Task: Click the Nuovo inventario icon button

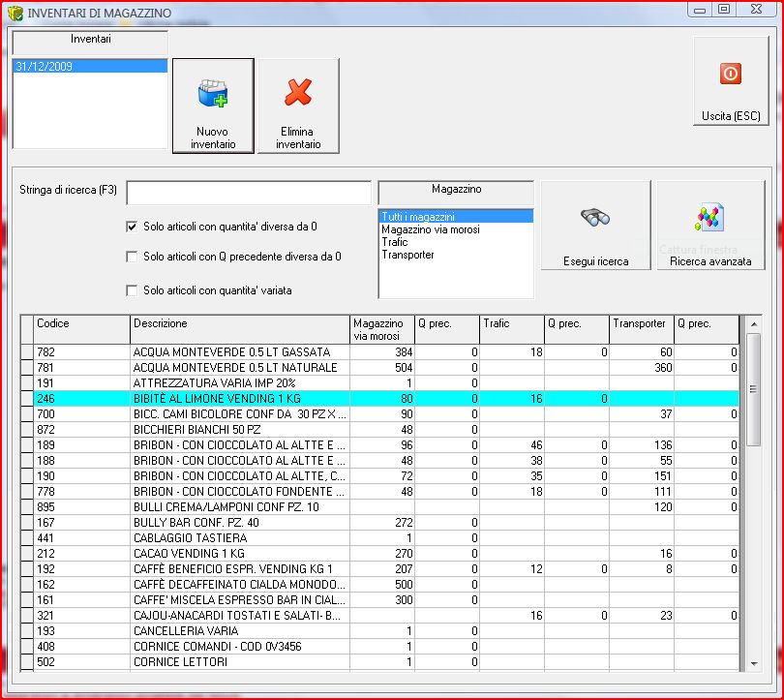Action: coord(212,95)
